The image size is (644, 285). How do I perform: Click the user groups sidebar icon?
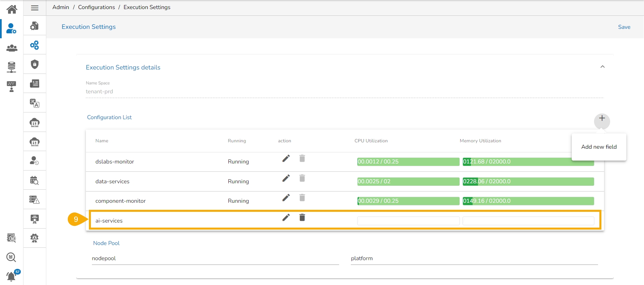click(x=12, y=48)
